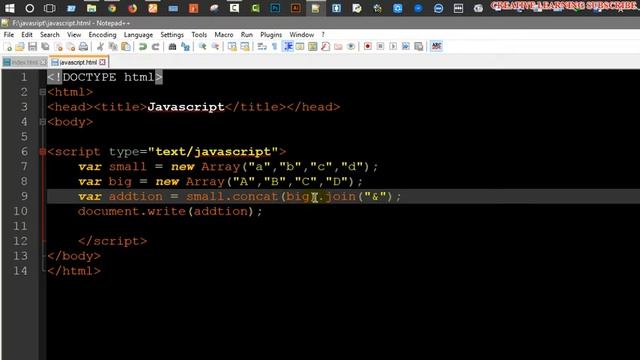Click the Close All toolbar icon
The height and width of the screenshot is (360, 640).
71,47
